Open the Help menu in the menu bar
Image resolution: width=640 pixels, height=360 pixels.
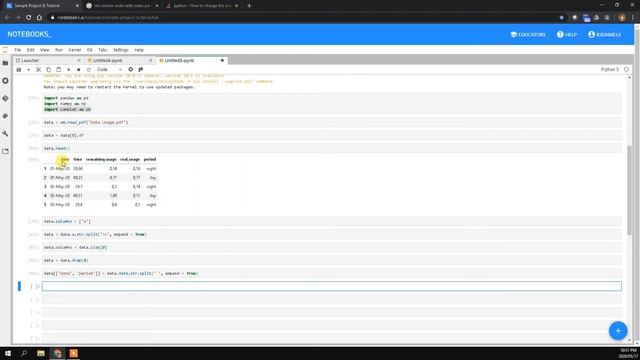(x=139, y=50)
